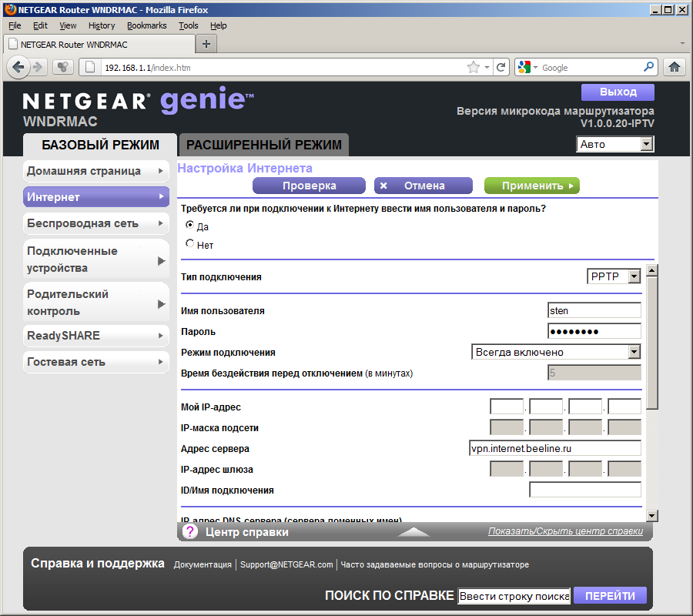Open the Support@NETGEAR.com link

click(x=286, y=564)
